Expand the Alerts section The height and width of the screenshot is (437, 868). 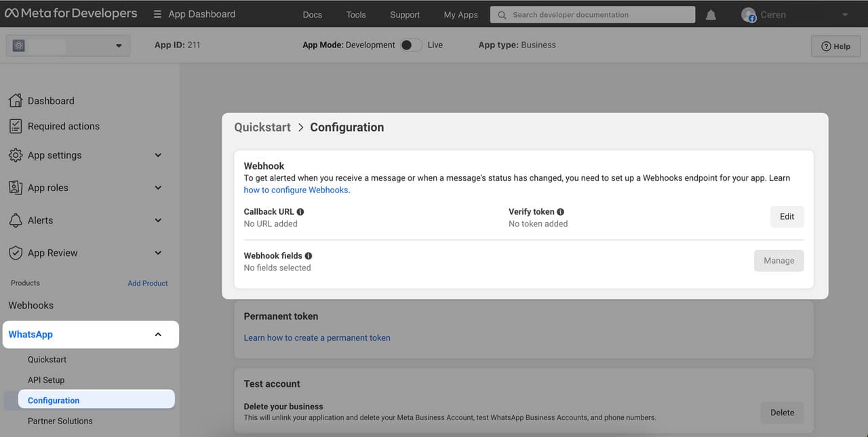[x=158, y=220]
